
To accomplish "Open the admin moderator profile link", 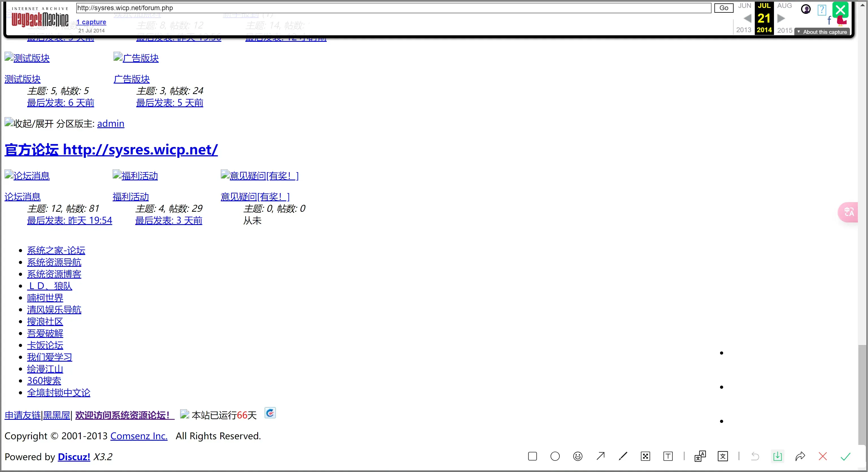I will coord(110,124).
